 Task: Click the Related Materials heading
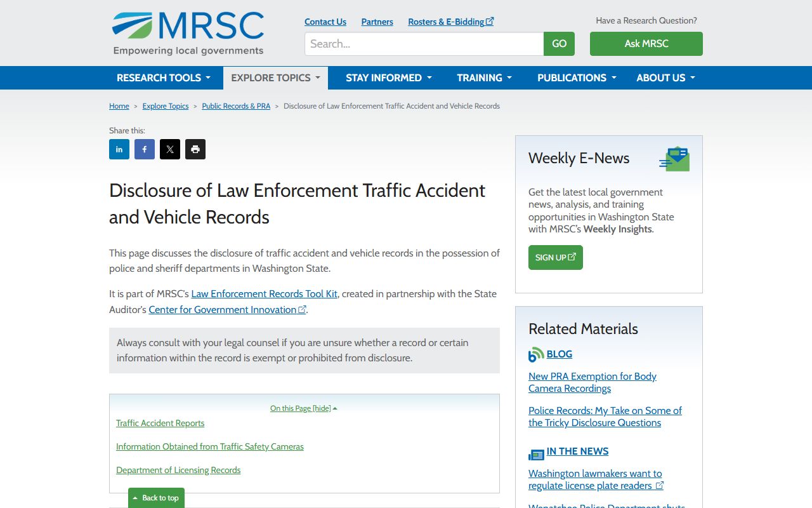click(x=584, y=329)
